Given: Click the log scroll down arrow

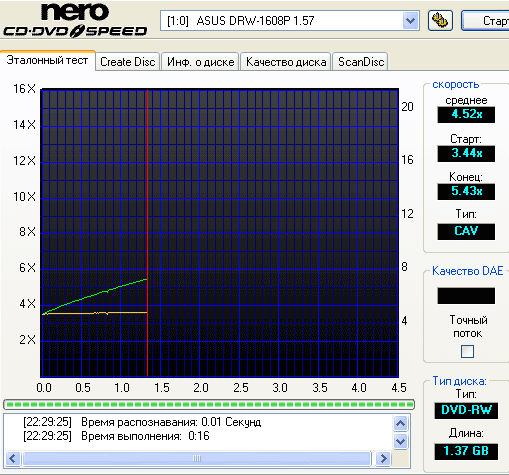Looking at the screenshot, I should [400, 442].
